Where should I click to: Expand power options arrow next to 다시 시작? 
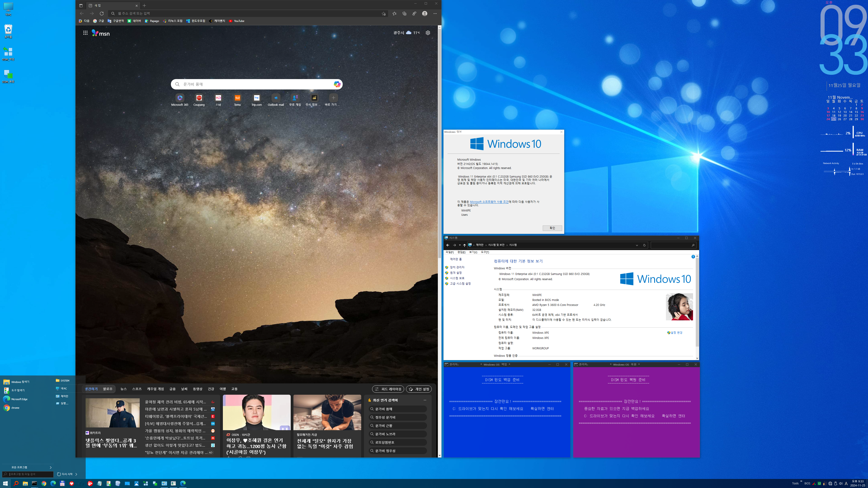coord(76,474)
